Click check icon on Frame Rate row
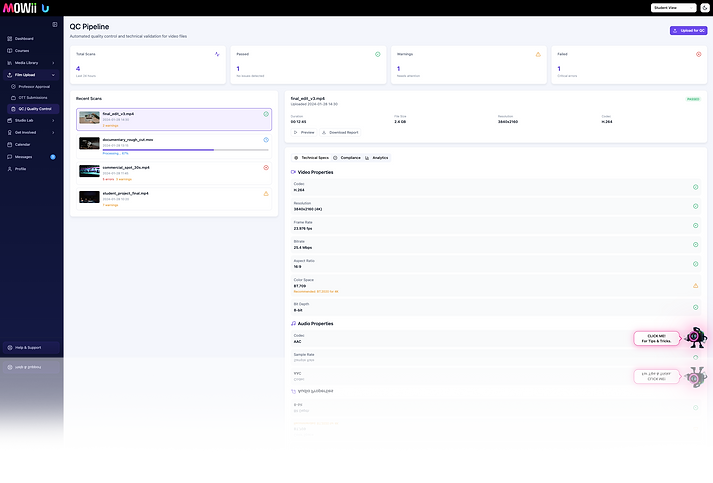 tap(695, 226)
